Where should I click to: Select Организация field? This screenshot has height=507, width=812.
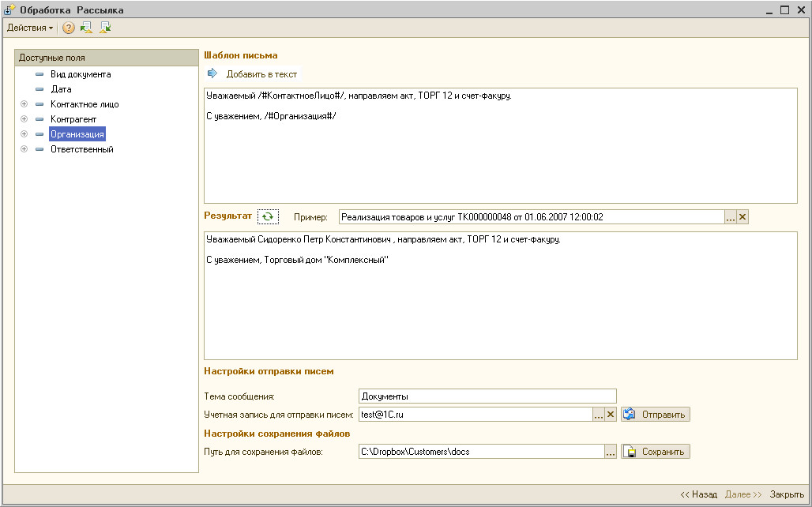pyautogui.click(x=77, y=134)
